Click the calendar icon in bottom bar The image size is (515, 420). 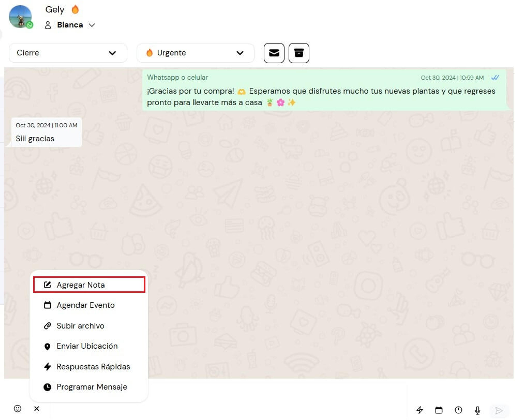coord(439,410)
